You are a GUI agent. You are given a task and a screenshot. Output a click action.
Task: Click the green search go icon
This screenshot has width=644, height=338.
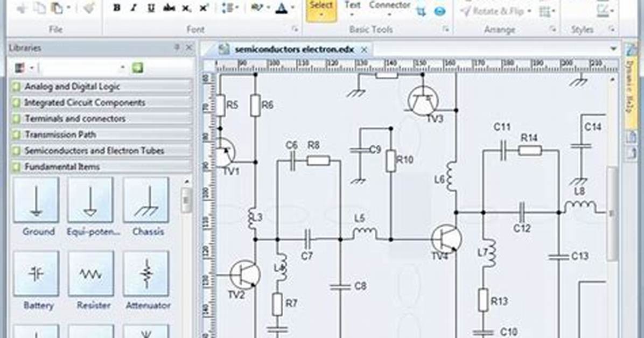[x=138, y=68]
